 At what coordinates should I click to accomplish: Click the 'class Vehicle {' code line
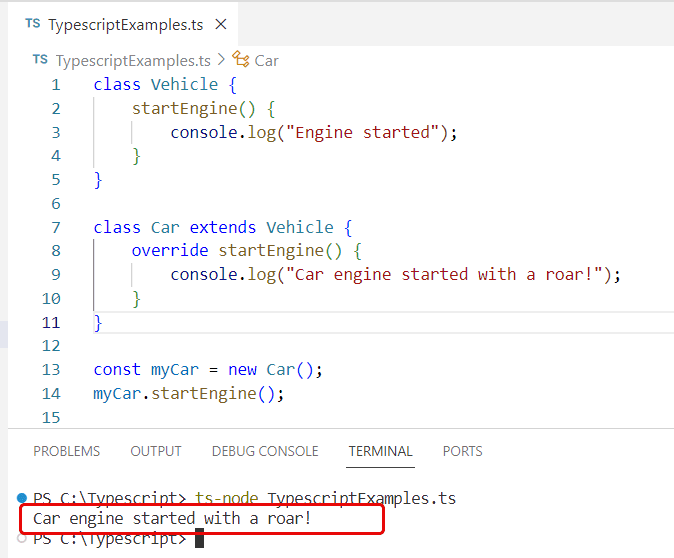(x=165, y=85)
